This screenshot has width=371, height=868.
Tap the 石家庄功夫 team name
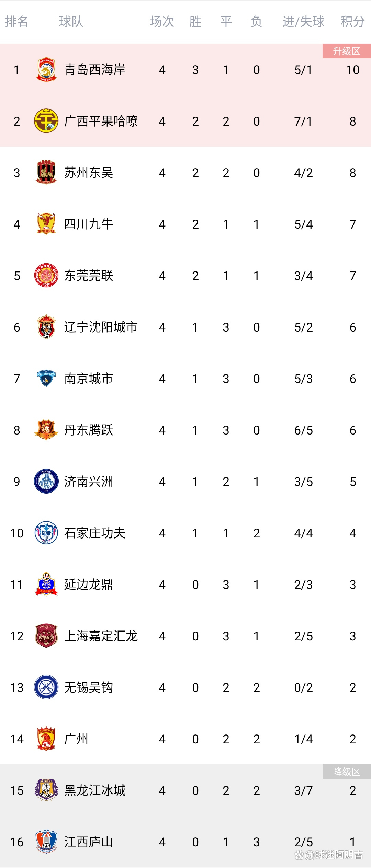pos(95,533)
